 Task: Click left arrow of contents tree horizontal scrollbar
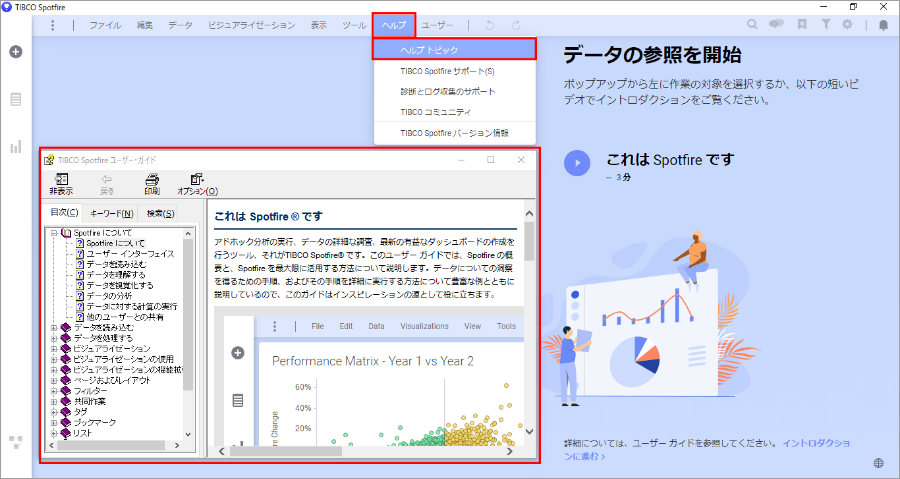52,445
